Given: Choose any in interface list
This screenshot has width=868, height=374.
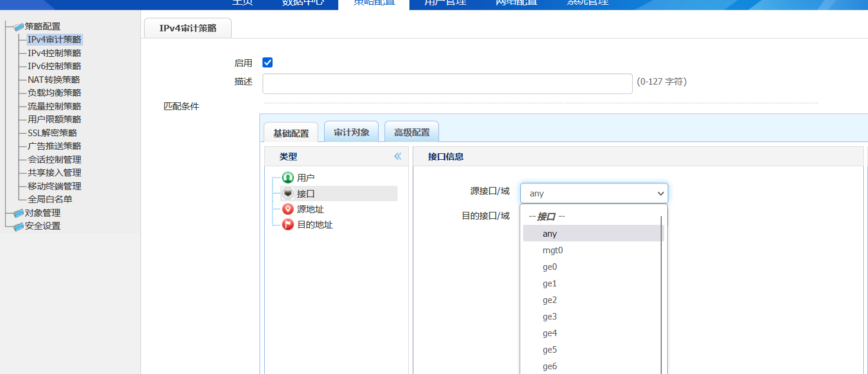Looking at the screenshot, I should pyautogui.click(x=593, y=234).
